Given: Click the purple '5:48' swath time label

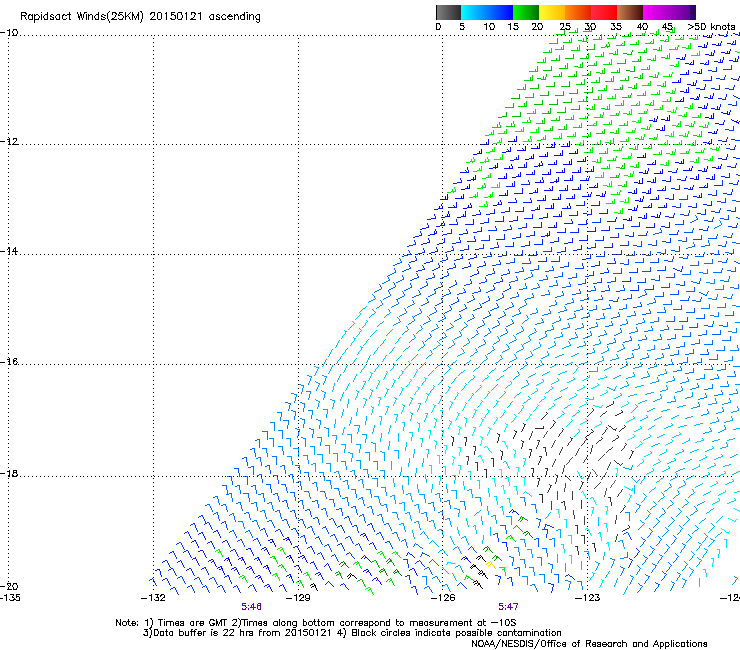Looking at the screenshot, I should [x=252, y=607].
